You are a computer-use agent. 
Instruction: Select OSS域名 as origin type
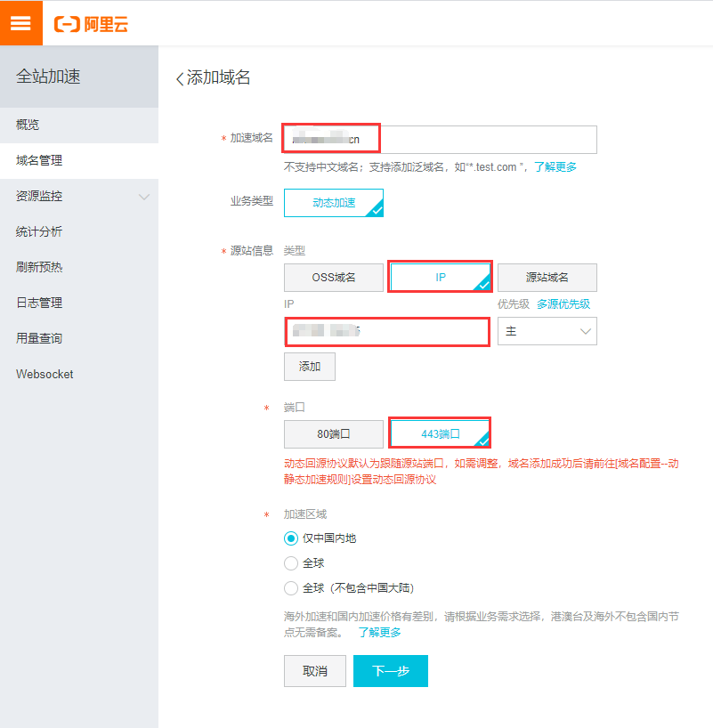click(x=333, y=278)
